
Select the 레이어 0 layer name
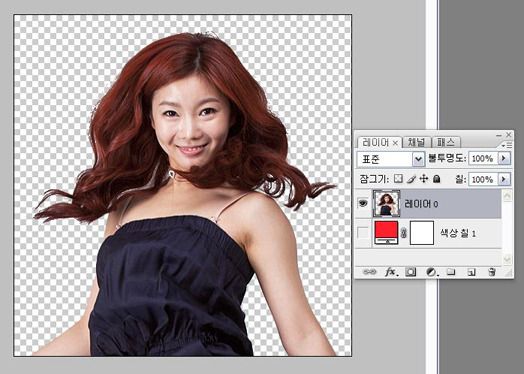pos(421,204)
